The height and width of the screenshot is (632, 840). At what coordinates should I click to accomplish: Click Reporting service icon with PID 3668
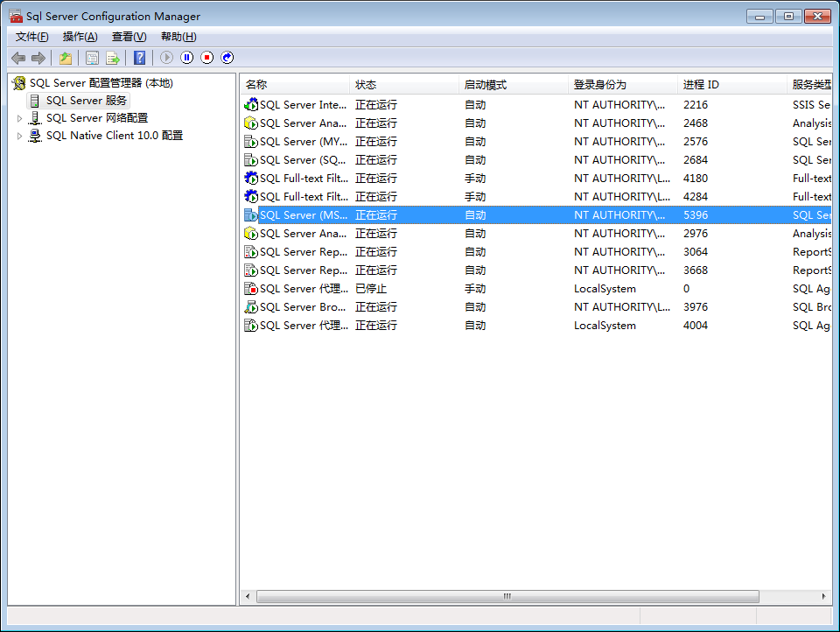(251, 270)
